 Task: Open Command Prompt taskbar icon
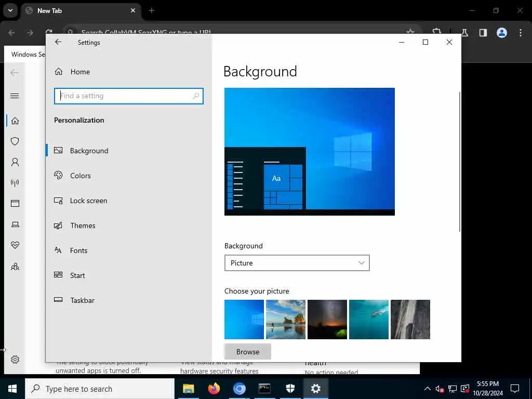point(264,389)
